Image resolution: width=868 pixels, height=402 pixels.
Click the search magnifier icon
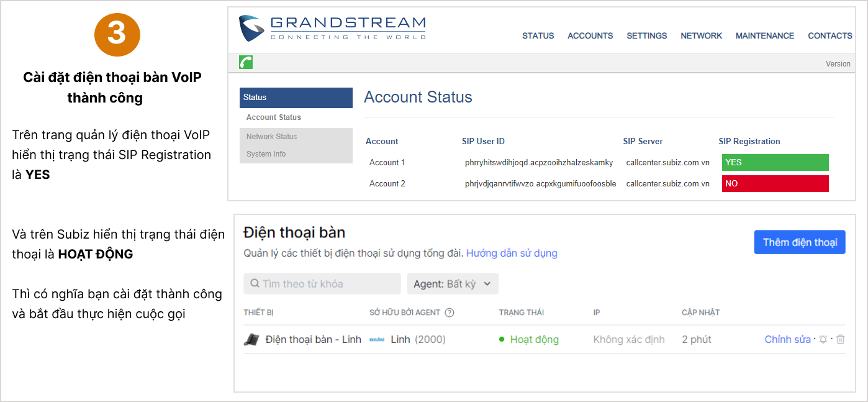point(255,284)
